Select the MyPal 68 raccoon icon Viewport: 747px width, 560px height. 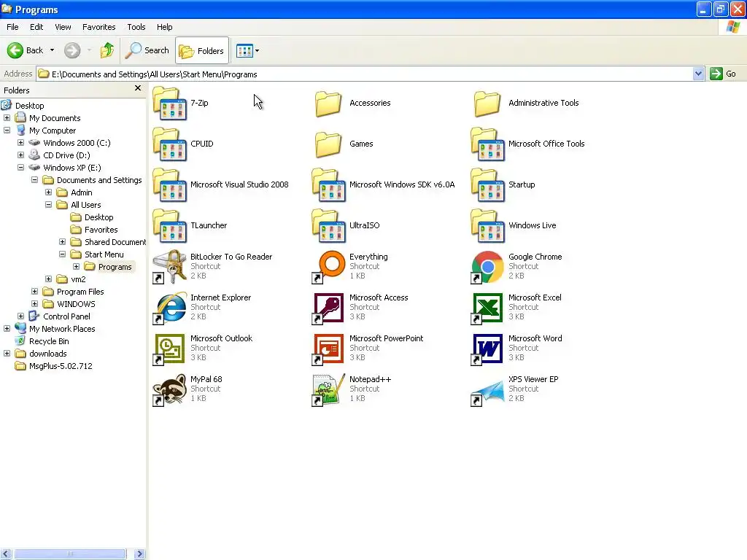click(x=170, y=389)
